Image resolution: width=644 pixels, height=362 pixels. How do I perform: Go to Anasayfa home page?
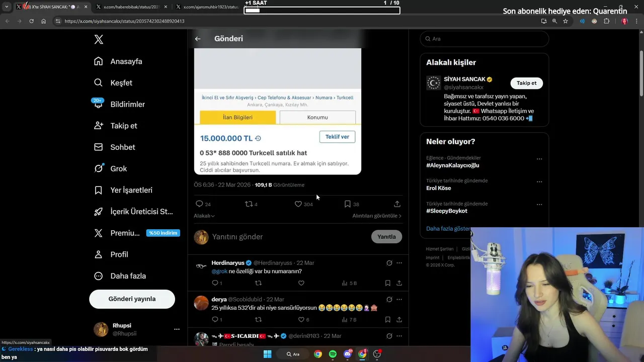118,61
